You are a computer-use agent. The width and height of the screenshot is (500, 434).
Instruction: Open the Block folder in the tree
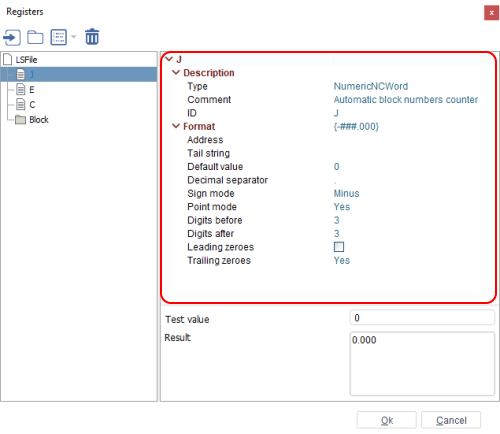tap(39, 120)
